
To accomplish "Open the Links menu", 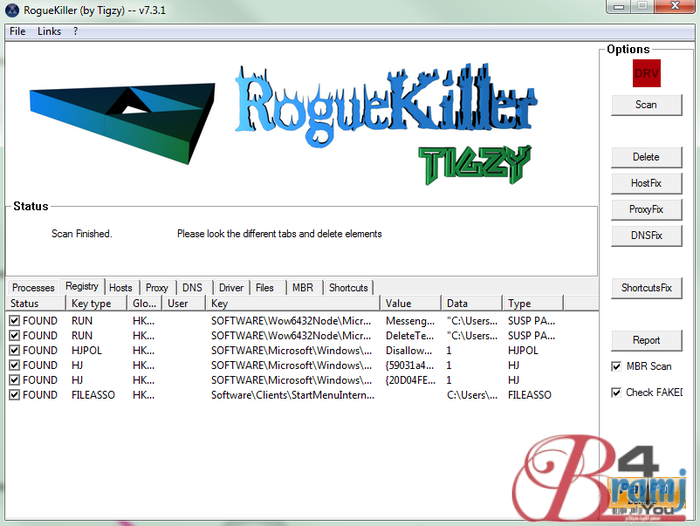I will [x=49, y=31].
